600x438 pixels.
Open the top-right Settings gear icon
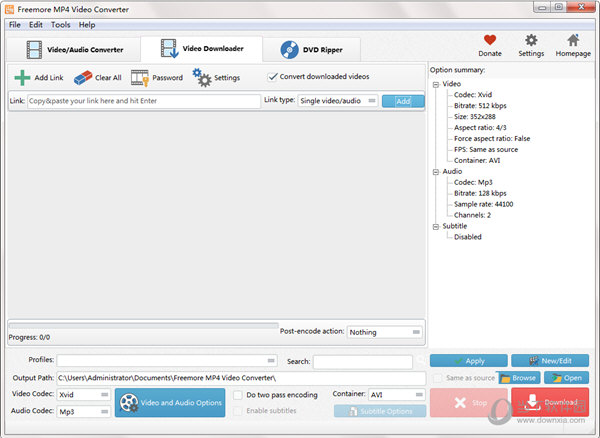tap(531, 40)
